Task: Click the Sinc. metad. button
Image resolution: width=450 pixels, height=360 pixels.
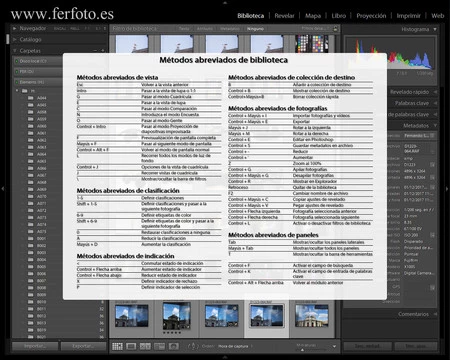Action: 367,346
